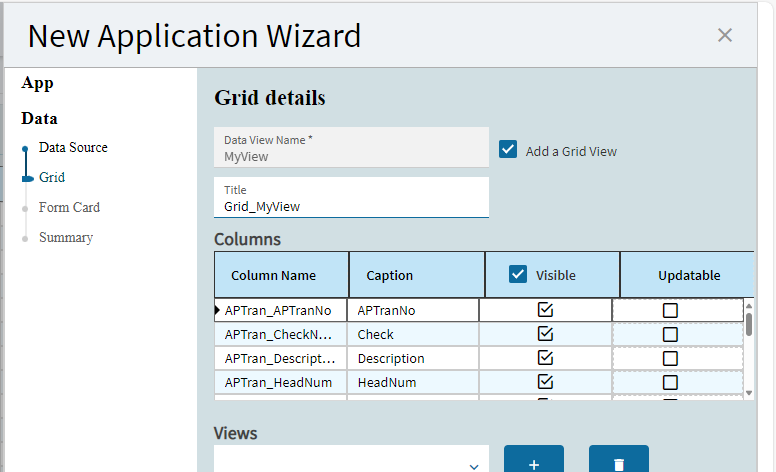Viewport: 776px width, 472px height.
Task: Toggle Visible for Check caption row
Action: pos(545,334)
